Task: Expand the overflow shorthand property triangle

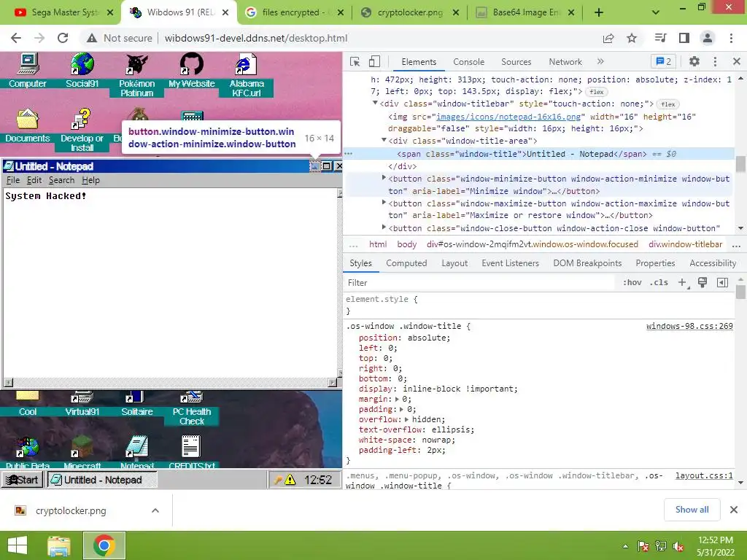Action: pyautogui.click(x=406, y=419)
